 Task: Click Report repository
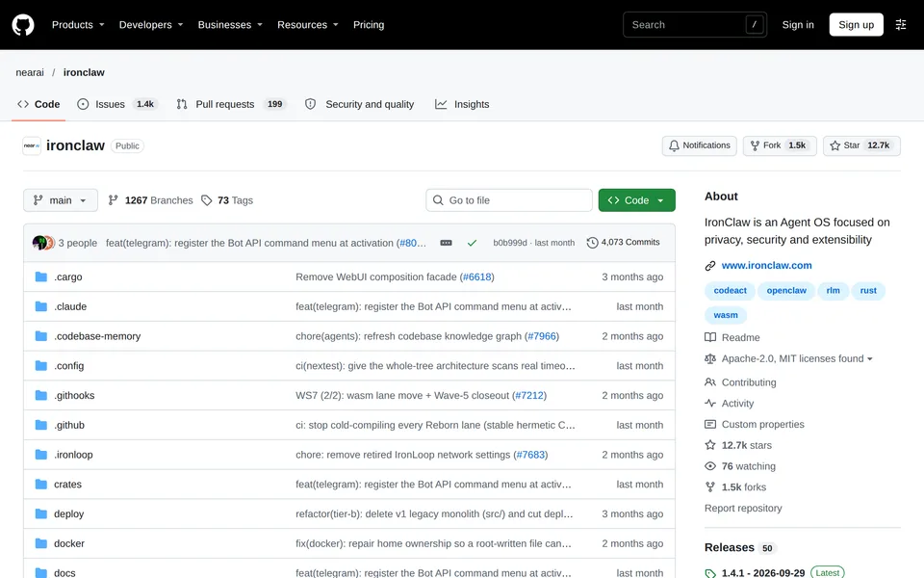point(743,509)
